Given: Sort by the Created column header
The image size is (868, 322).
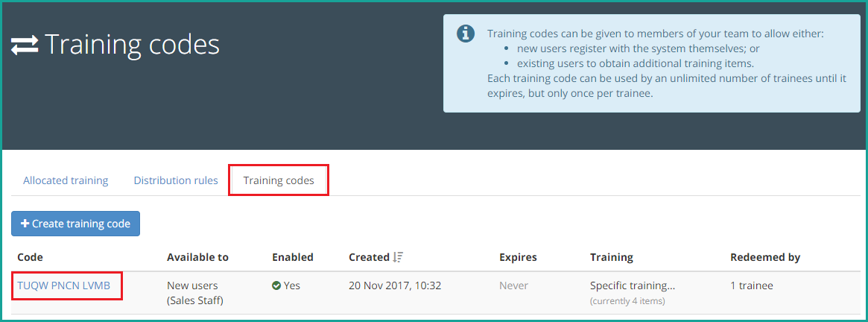Looking at the screenshot, I should 369,257.
